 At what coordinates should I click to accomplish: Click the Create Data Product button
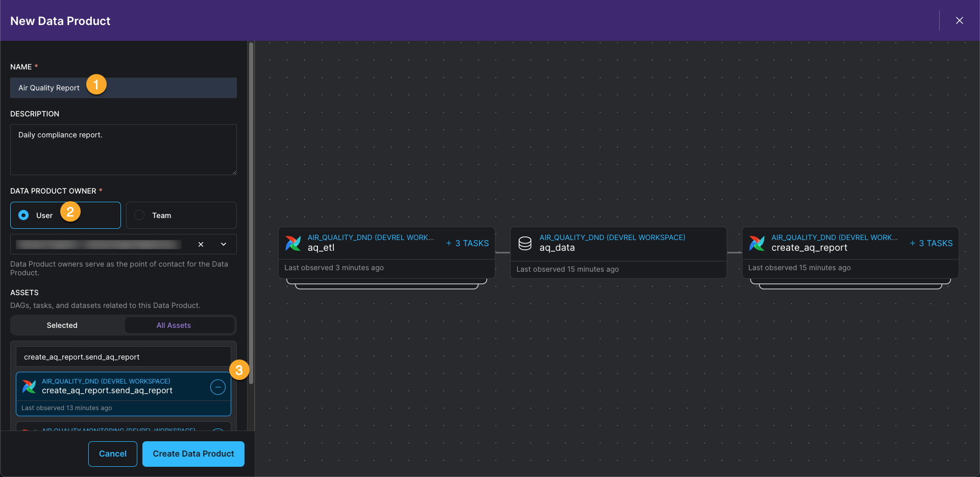[193, 454]
